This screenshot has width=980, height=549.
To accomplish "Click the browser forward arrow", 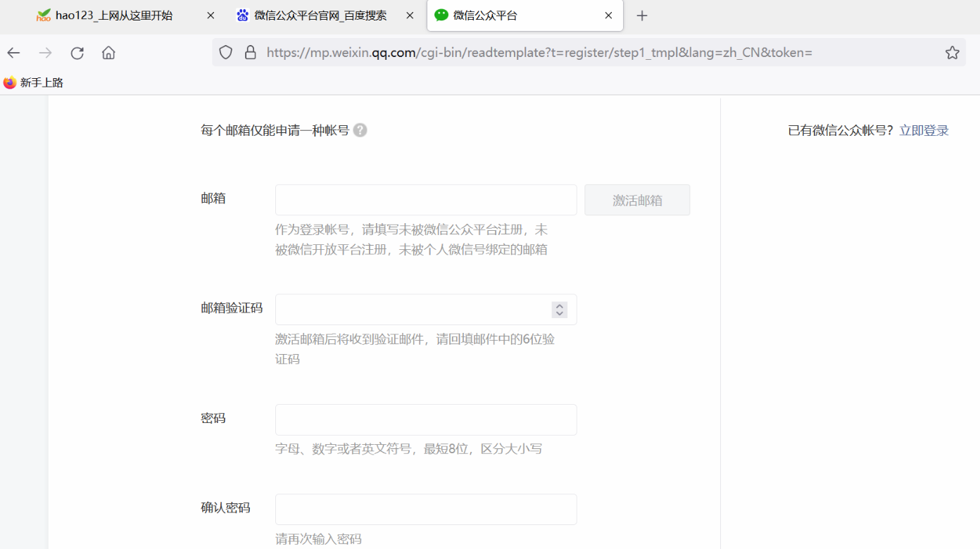I will tap(45, 53).
